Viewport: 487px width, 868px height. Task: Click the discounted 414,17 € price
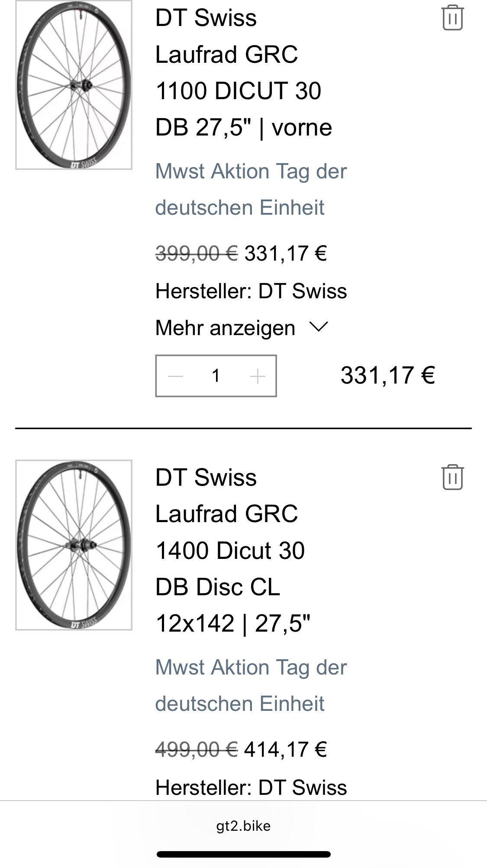(x=285, y=750)
